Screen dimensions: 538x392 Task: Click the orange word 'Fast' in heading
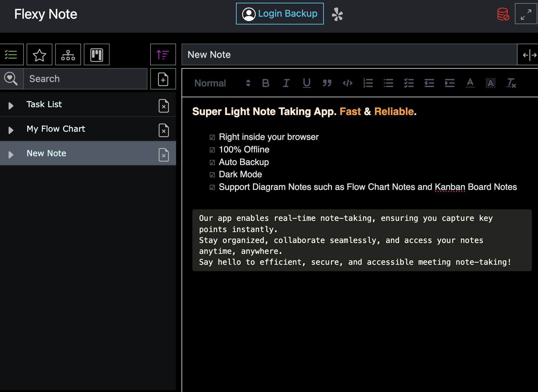coord(350,112)
